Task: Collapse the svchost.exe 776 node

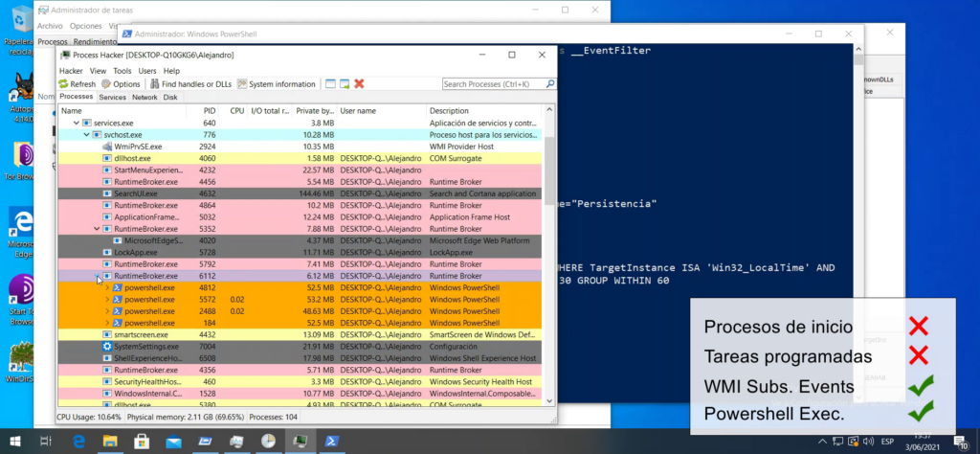Action: tap(87, 135)
